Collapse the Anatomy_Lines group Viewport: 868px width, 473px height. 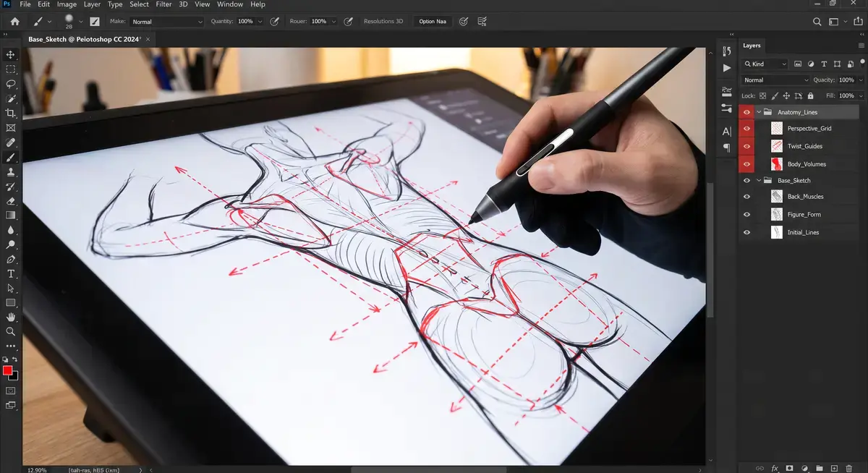pos(759,112)
